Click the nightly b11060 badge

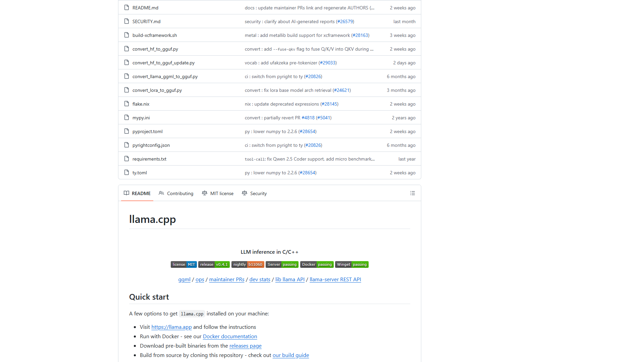248,264
